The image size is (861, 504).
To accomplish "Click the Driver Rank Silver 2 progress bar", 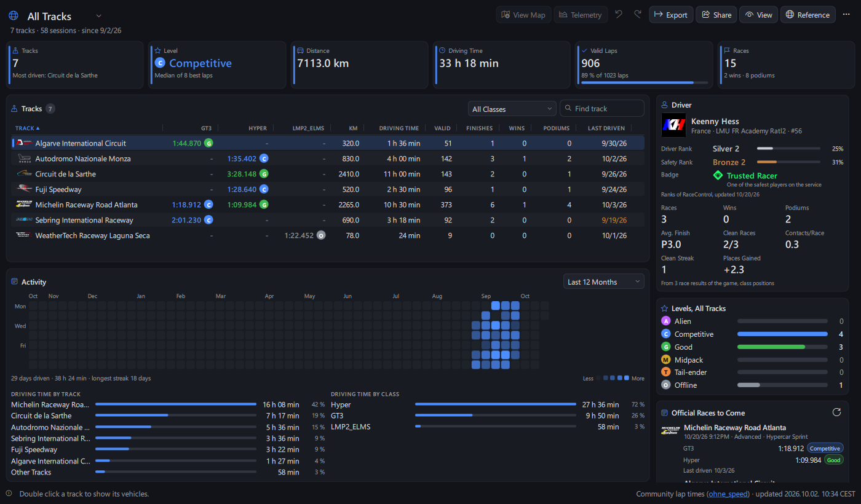I will [788, 148].
